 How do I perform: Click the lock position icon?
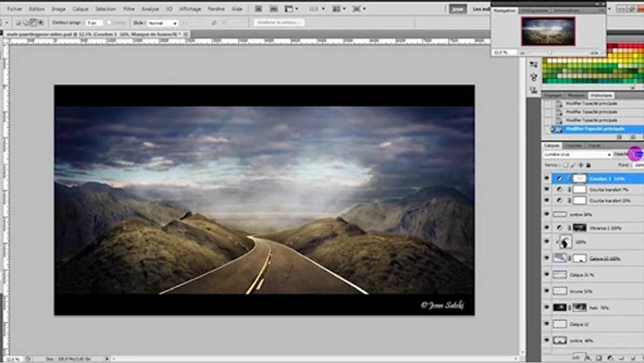[581, 165]
